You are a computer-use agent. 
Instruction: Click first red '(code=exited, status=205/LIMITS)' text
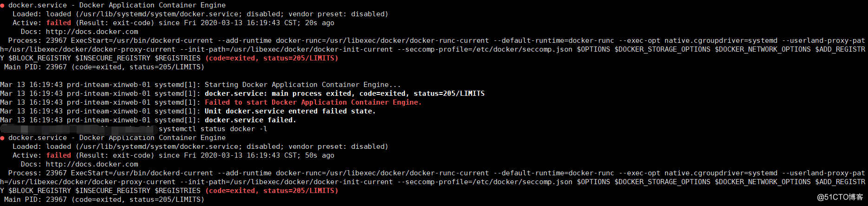[272, 58]
